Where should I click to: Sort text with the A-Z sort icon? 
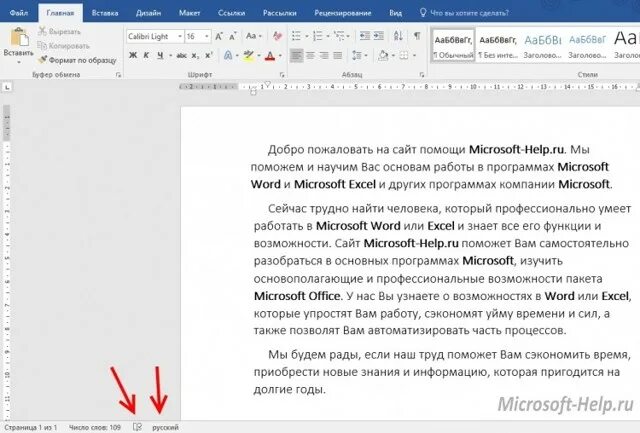click(398, 36)
